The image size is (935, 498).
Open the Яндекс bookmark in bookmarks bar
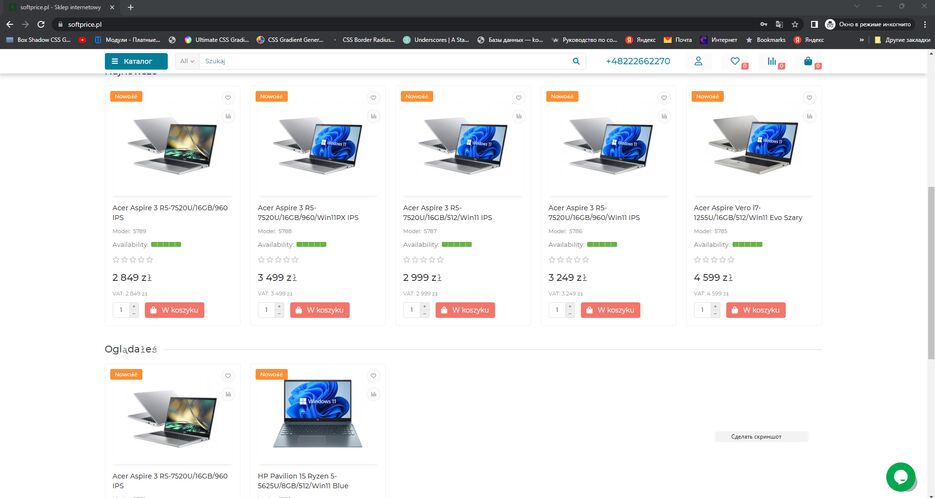(x=640, y=40)
